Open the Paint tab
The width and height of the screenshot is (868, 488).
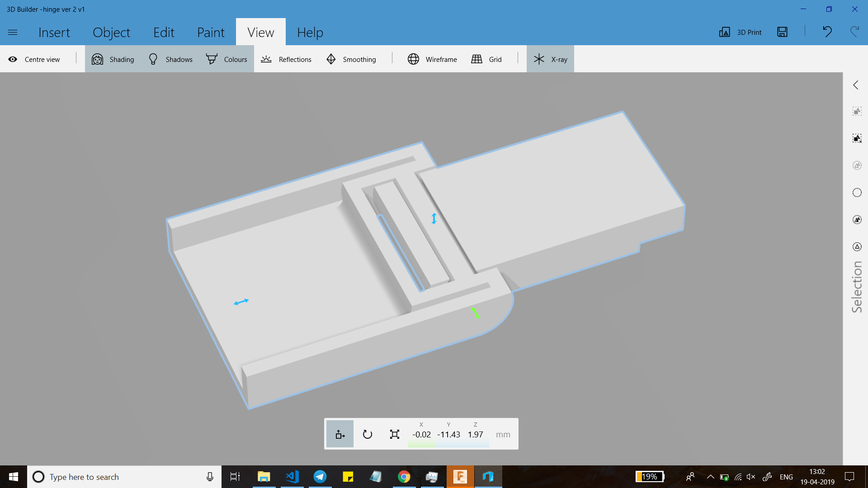coord(211,32)
